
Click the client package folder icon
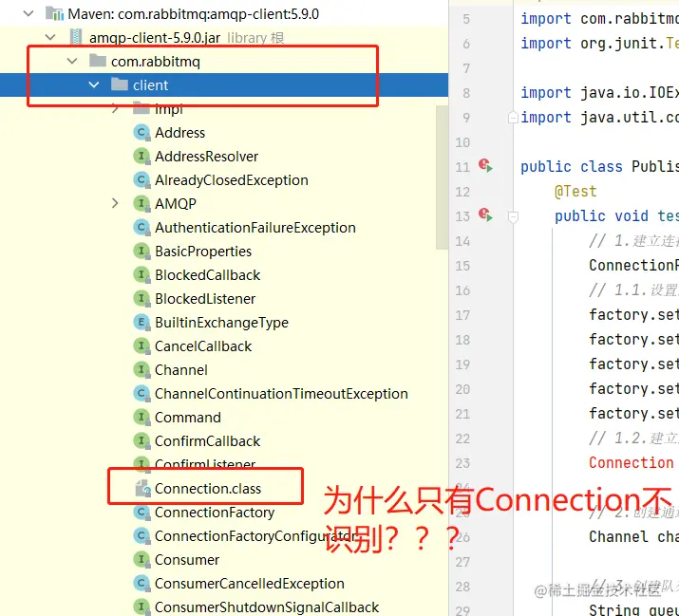(120, 84)
